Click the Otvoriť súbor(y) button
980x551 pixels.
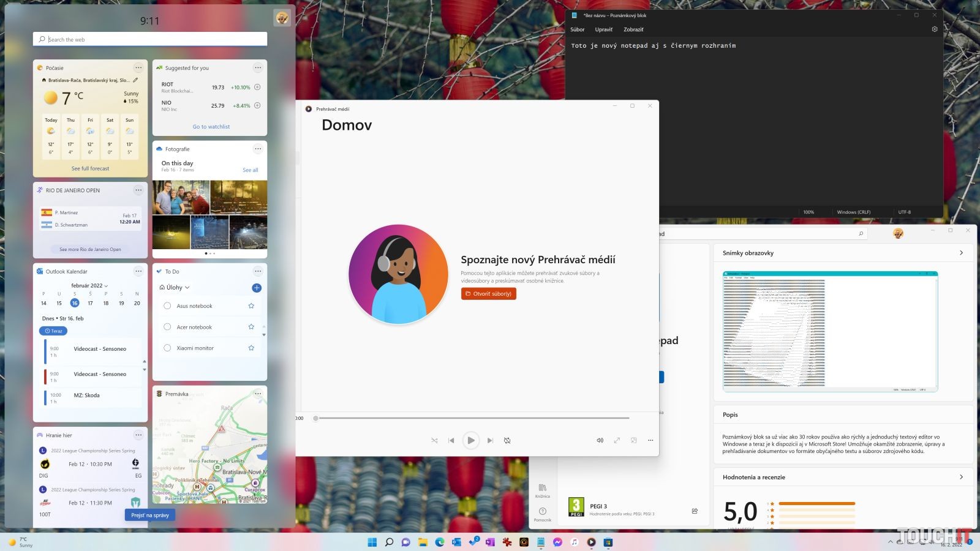point(488,294)
